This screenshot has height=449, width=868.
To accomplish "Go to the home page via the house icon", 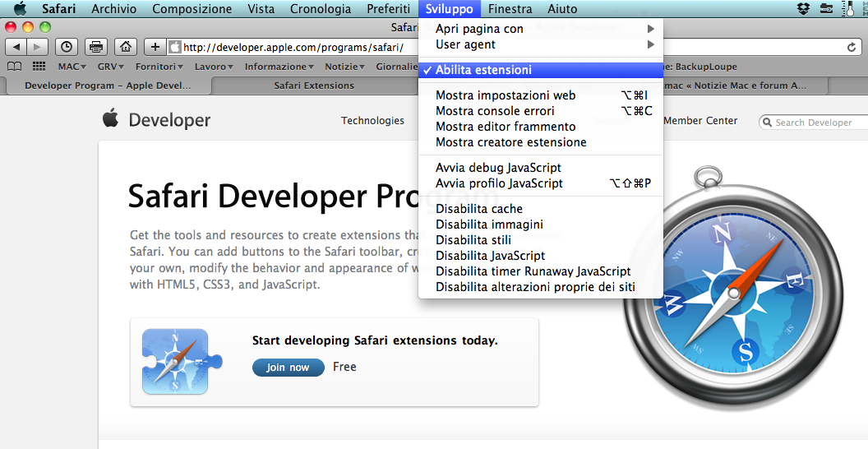I will pos(126,47).
